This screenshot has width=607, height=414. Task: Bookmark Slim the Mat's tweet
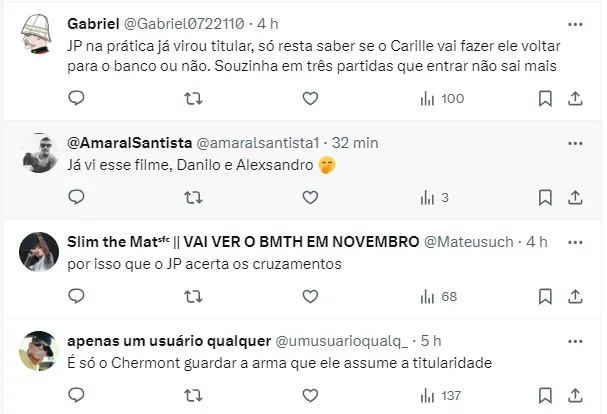(x=545, y=296)
